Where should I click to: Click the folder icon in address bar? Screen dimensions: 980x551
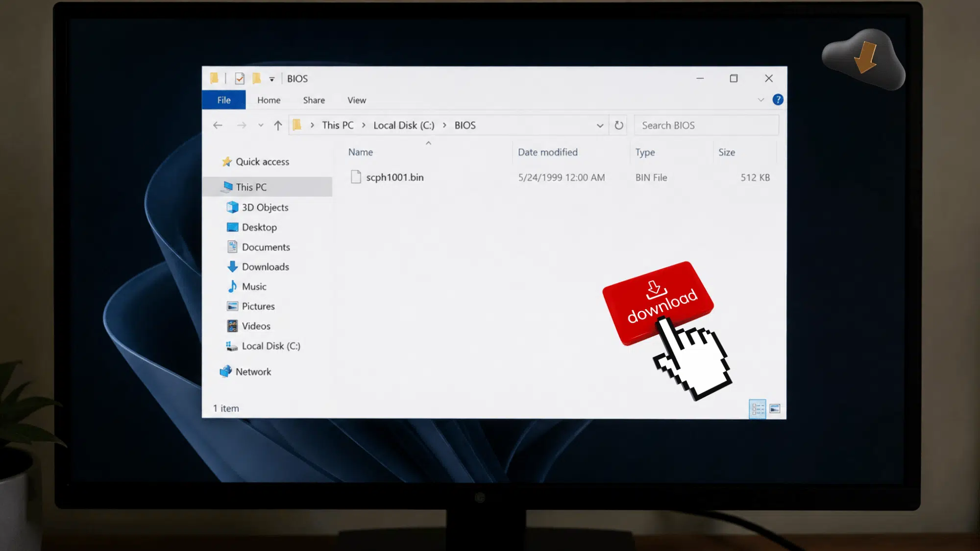pyautogui.click(x=297, y=125)
